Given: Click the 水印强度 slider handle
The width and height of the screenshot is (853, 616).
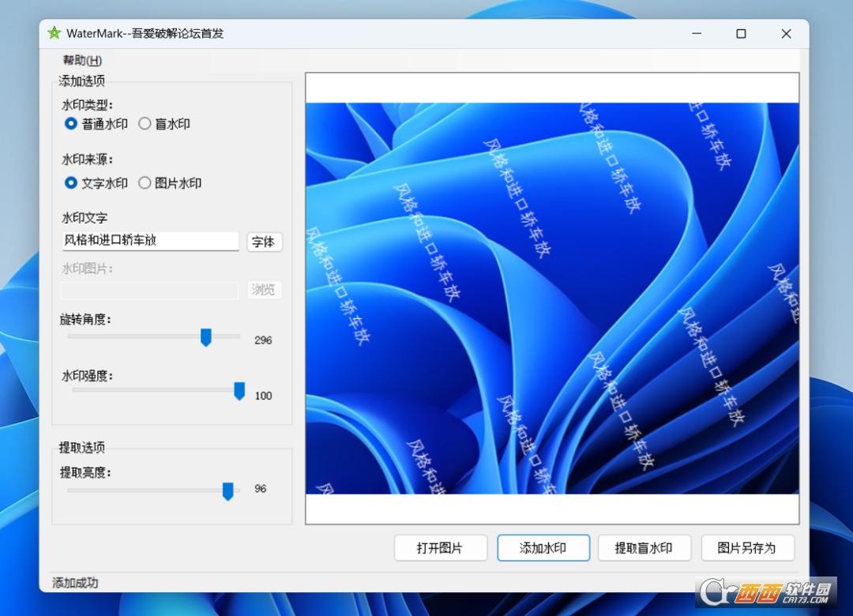Looking at the screenshot, I should (x=239, y=391).
